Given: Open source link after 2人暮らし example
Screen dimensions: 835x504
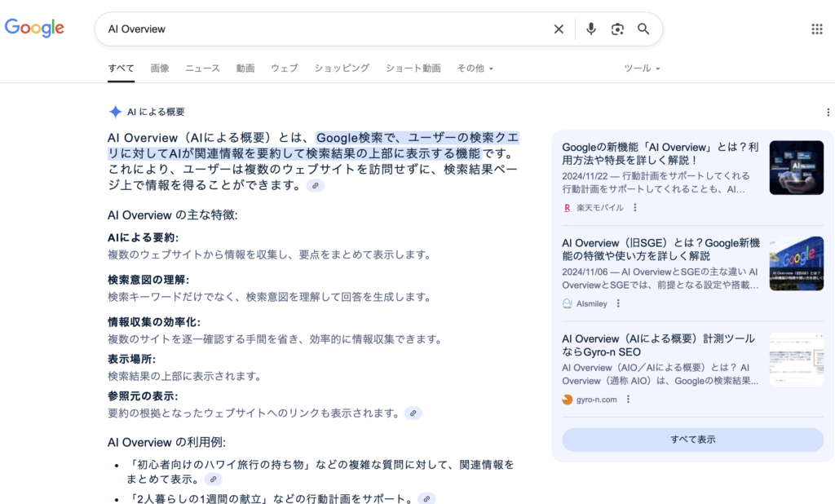Looking at the screenshot, I should point(426,499).
